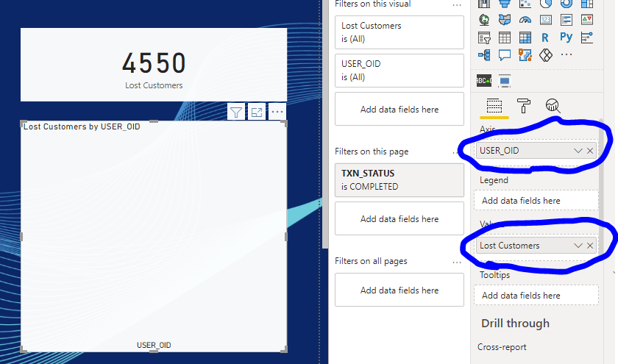Select the Funnel visual
618x364 pixels.
tap(505, 3)
